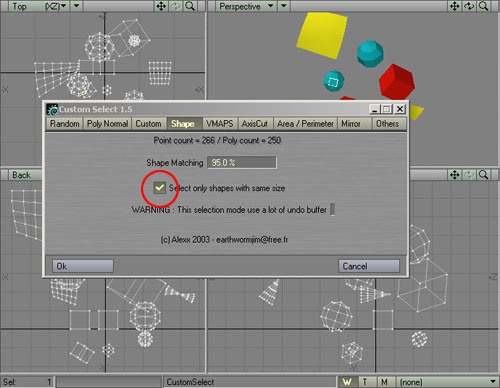500x388 pixels.
Task: Open the Area / Perimeter tab
Action: 305,124
